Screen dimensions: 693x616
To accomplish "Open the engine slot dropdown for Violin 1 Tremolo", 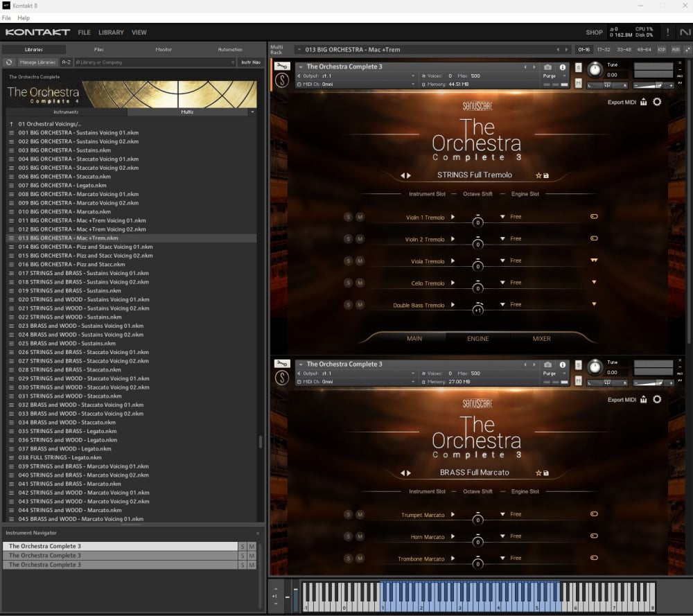I will point(502,216).
